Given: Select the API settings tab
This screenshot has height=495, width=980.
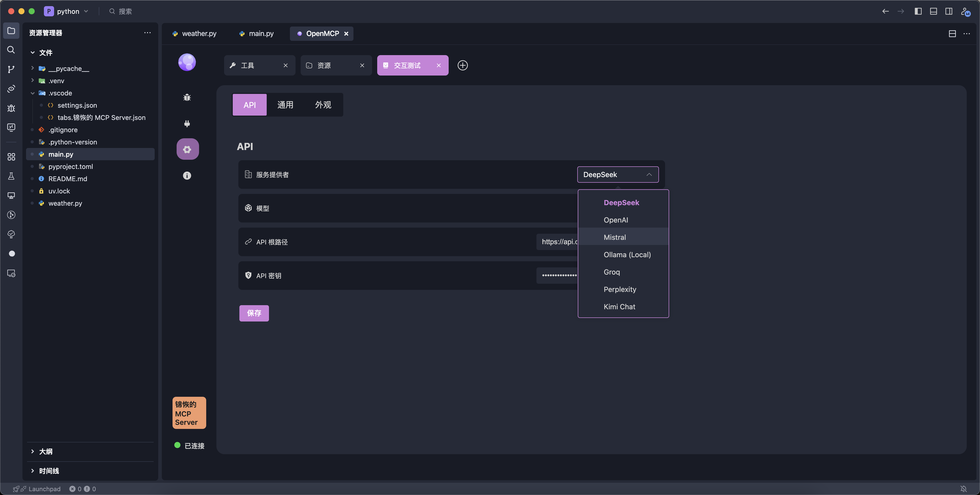Looking at the screenshot, I should [x=250, y=105].
